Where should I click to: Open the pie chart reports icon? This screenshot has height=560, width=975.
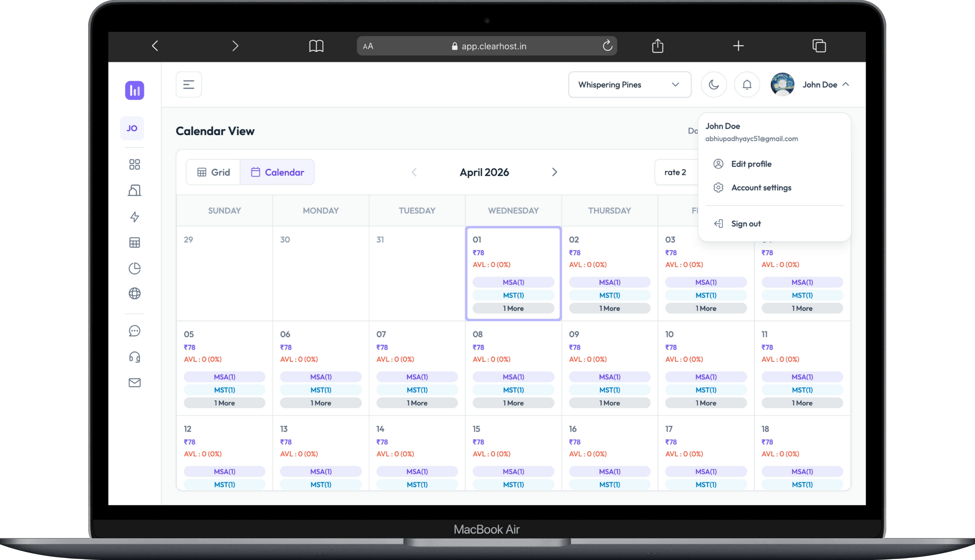pyautogui.click(x=134, y=268)
